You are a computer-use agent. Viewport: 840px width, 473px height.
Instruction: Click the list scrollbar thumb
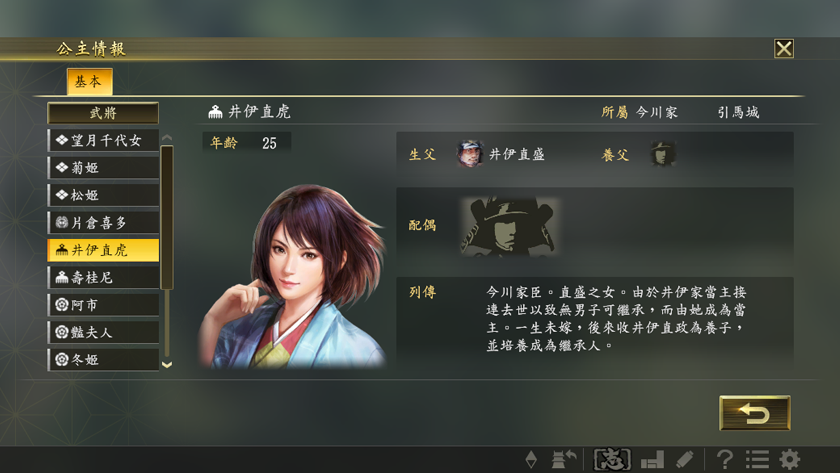pos(167,217)
